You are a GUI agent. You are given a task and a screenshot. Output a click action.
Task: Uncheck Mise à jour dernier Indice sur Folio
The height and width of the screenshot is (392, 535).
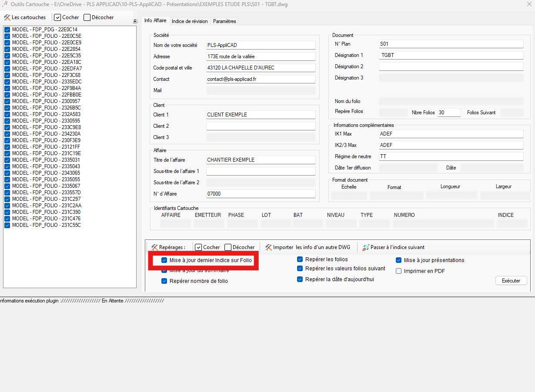click(164, 260)
